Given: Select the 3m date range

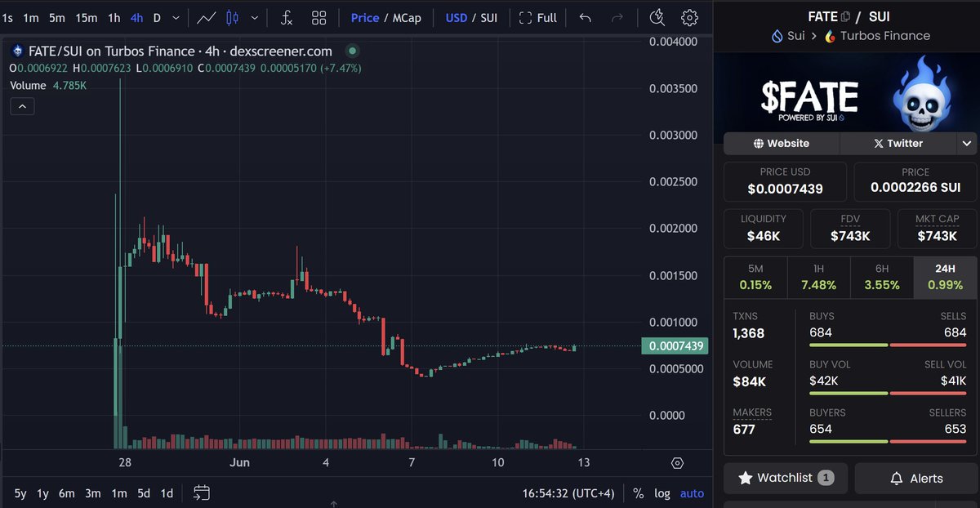Looking at the screenshot, I should point(93,493).
